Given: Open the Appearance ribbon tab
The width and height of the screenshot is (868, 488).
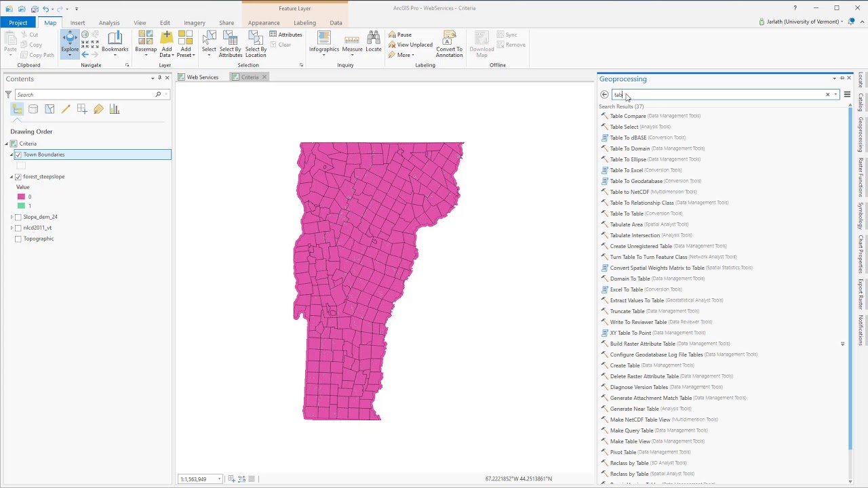Looking at the screenshot, I should 264,22.
